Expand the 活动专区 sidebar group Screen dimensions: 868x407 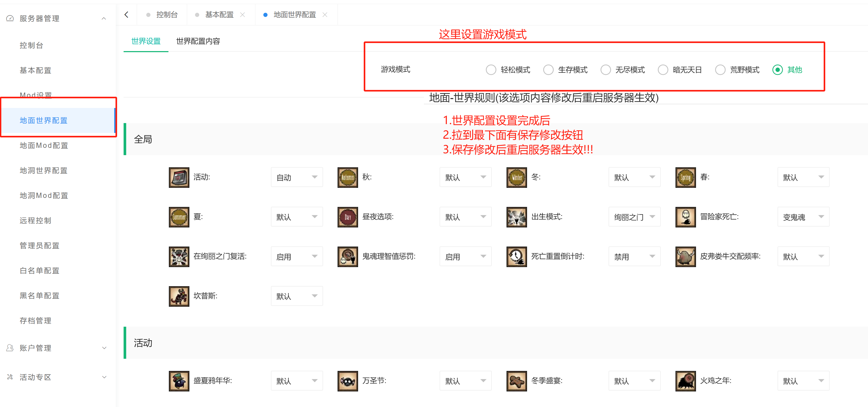pos(104,377)
